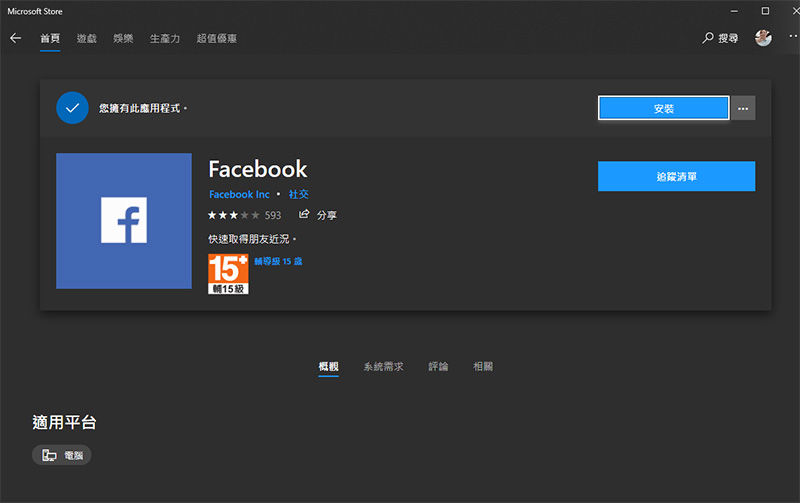Open the 超值優惠 tab
Screen dimensions: 800x503
pos(217,38)
